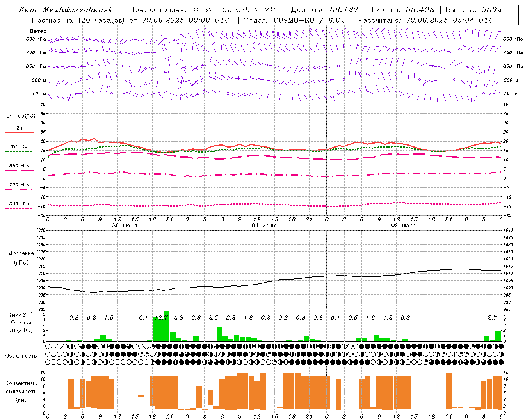
Task: Click the "Давление" pressure label
Action: click(21, 253)
